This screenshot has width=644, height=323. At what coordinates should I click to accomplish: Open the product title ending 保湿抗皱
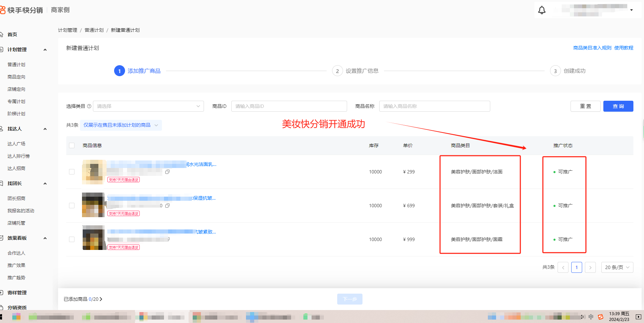coord(162,198)
